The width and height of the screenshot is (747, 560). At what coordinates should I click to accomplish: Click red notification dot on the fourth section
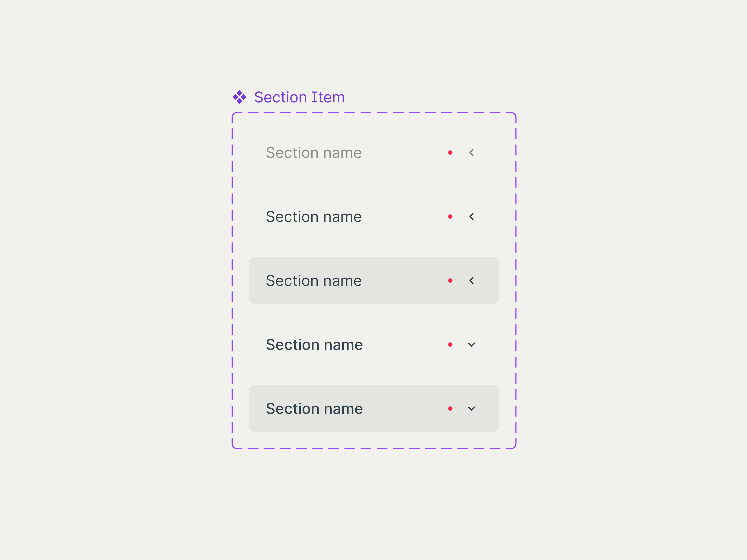click(x=450, y=344)
